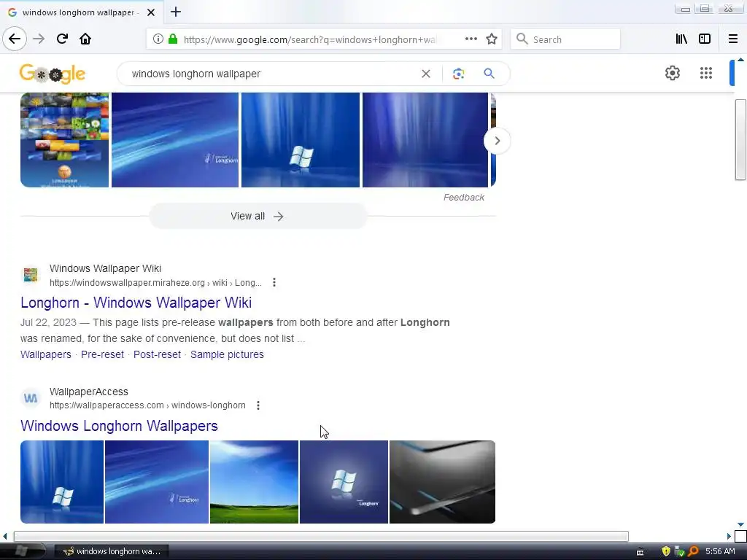Submit search with the magnifier icon
Screen dimensions: 747x560
pos(489,74)
